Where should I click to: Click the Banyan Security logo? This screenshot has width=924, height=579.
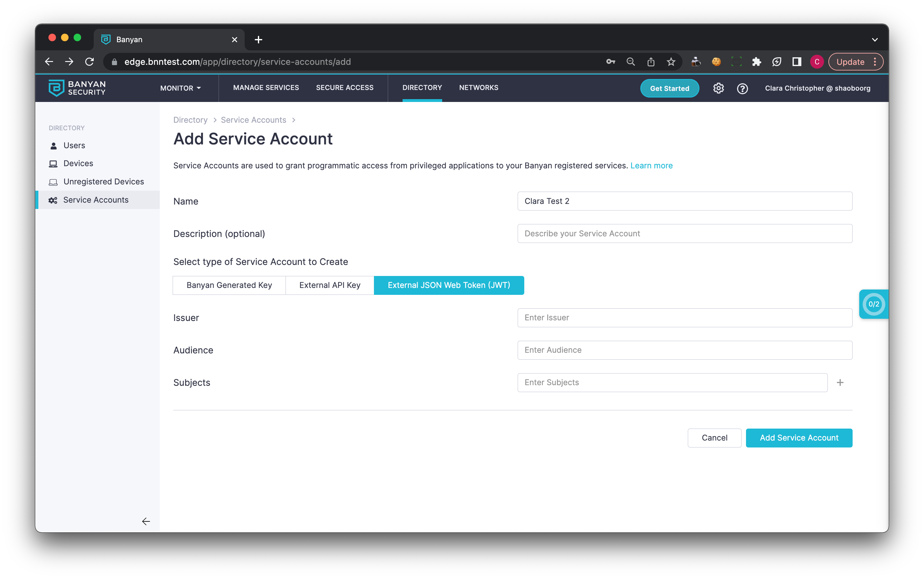[x=77, y=88]
